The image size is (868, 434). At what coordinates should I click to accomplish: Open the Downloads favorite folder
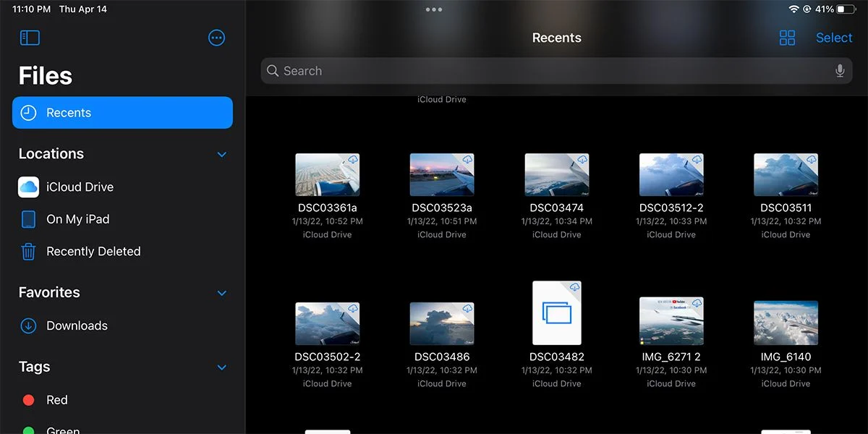coord(77,325)
